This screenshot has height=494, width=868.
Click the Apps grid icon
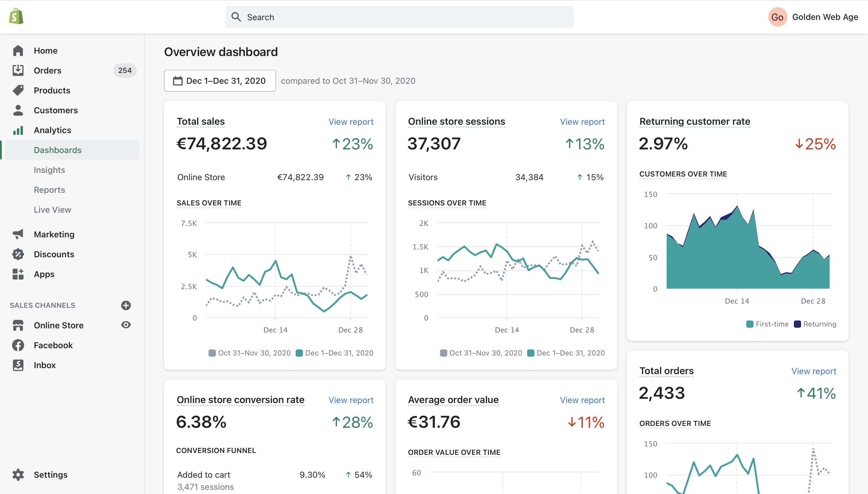(x=18, y=274)
